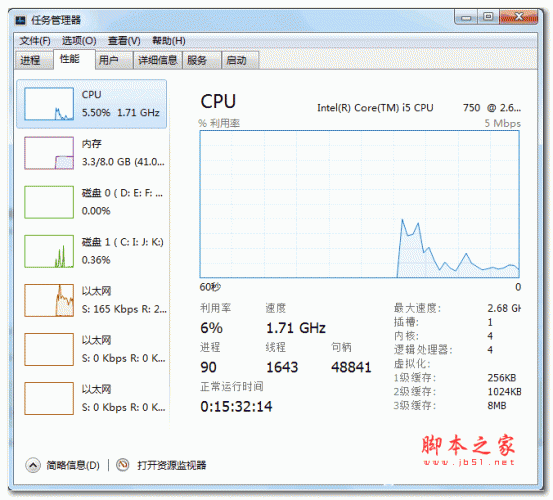This screenshot has height=500, width=553.
Task: Switch to the 用户 tab
Action: [x=114, y=60]
